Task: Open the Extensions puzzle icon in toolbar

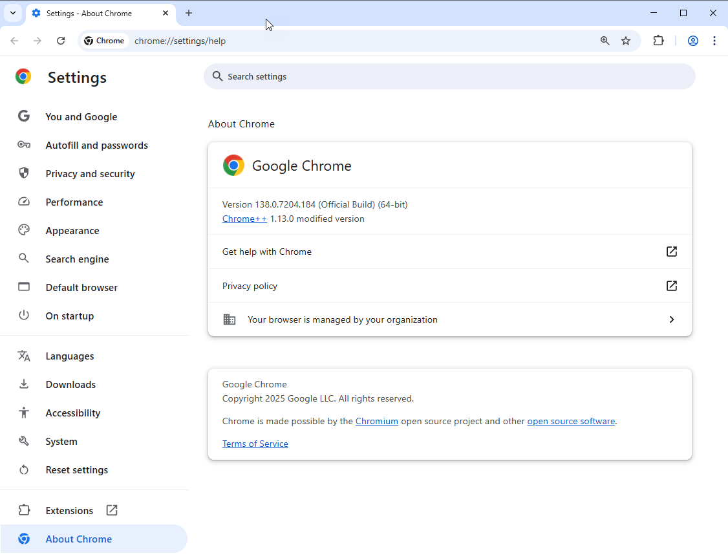Action: (658, 41)
